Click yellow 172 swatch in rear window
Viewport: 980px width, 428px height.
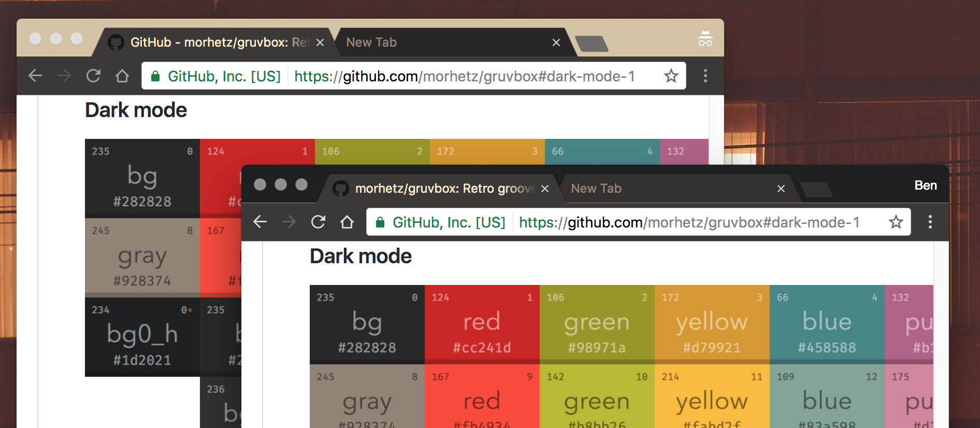[x=487, y=151]
